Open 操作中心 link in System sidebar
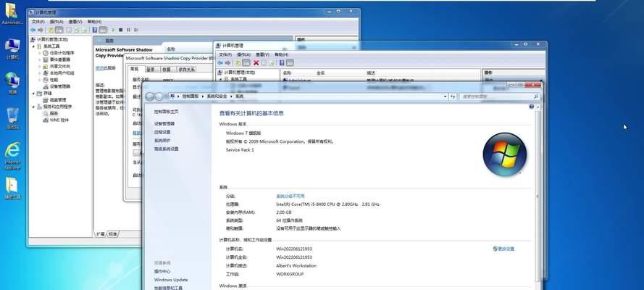This screenshot has width=644, height=290. pyautogui.click(x=162, y=272)
